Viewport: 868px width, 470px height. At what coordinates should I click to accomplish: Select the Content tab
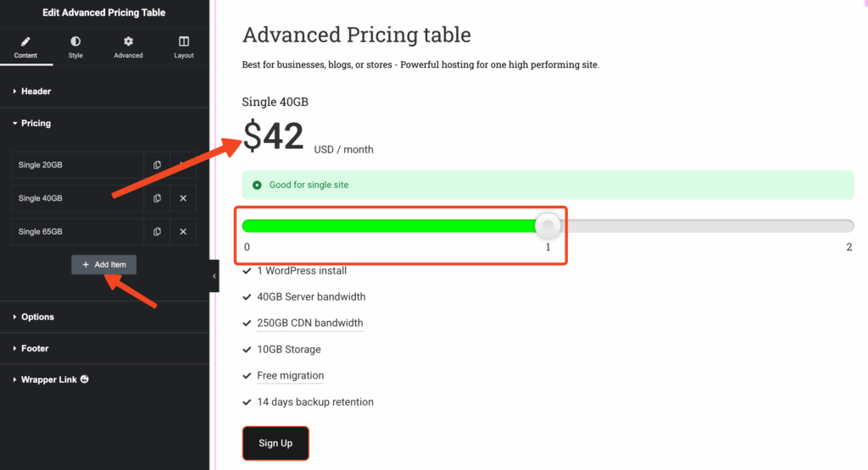click(x=25, y=47)
